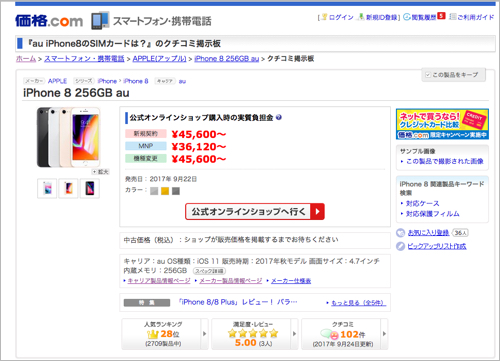Expand the 人気ランキング panel arrow
The image size is (500, 361).
205,334
